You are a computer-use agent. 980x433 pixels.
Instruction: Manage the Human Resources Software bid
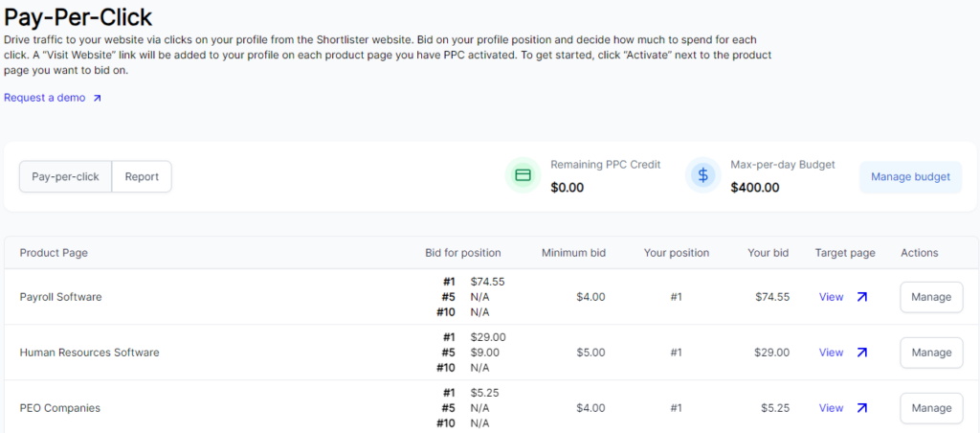tap(930, 353)
